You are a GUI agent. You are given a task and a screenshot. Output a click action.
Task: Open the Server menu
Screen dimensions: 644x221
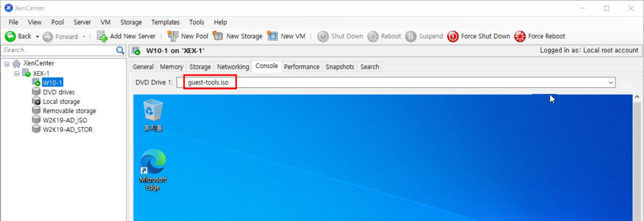[82, 22]
